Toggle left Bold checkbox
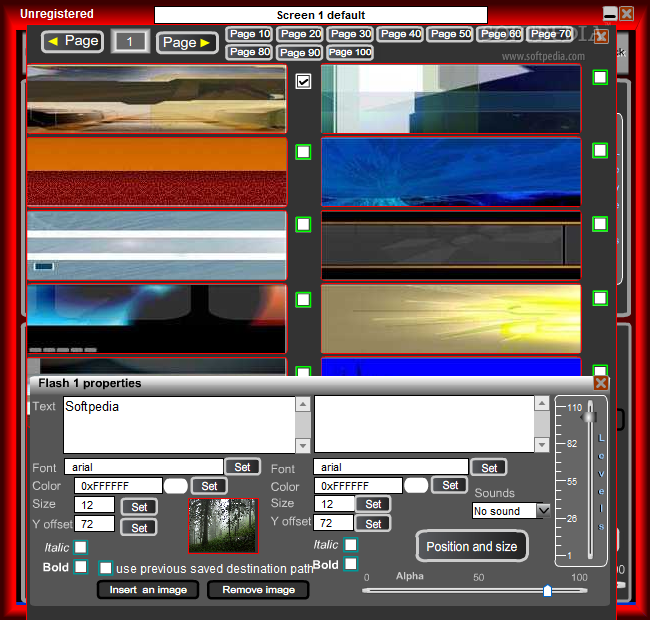This screenshot has width=650, height=620. [x=81, y=567]
